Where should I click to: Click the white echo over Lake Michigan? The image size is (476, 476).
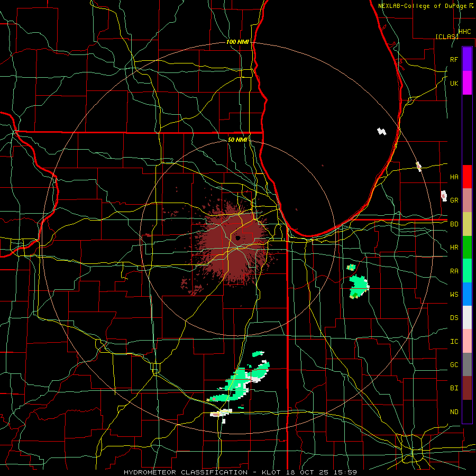click(x=381, y=131)
